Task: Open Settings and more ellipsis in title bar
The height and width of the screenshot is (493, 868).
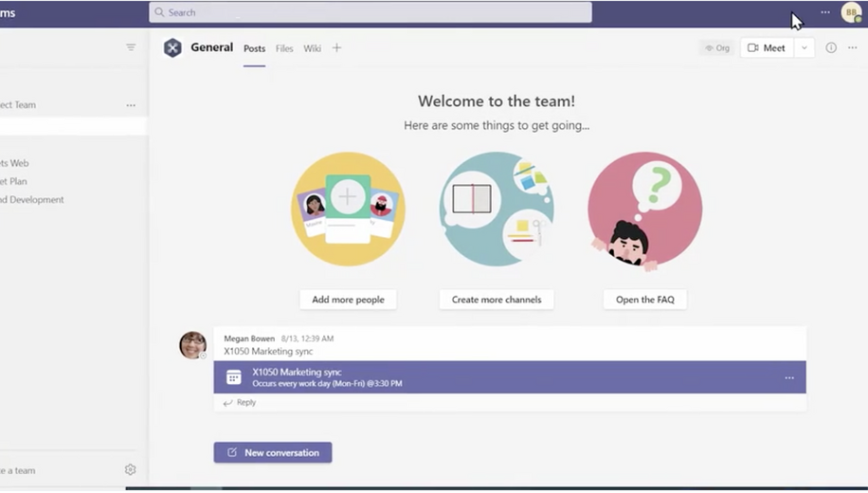Action: [825, 12]
